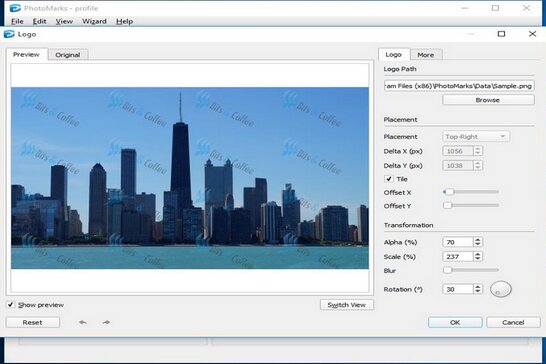
Task: Decrease Scale (%) with the down arrow
Action: tap(478, 259)
